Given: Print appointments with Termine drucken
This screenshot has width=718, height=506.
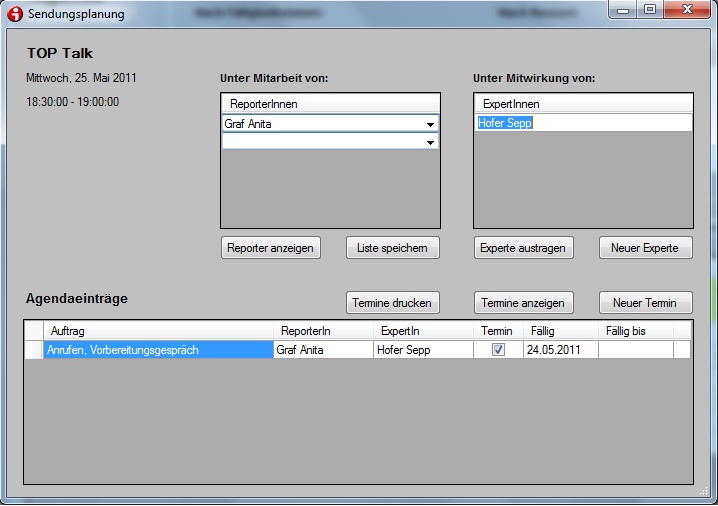Looking at the screenshot, I should pos(391,303).
